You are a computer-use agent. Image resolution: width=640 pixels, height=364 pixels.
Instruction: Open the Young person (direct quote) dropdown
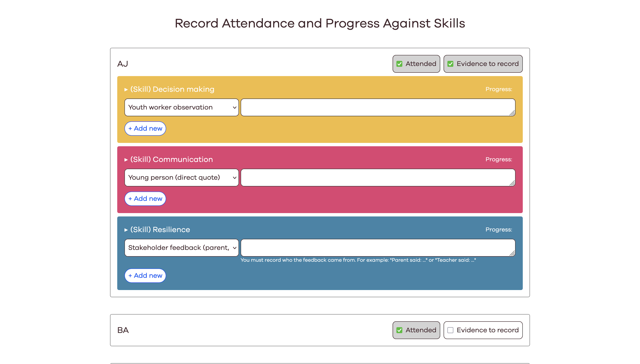pyautogui.click(x=181, y=177)
